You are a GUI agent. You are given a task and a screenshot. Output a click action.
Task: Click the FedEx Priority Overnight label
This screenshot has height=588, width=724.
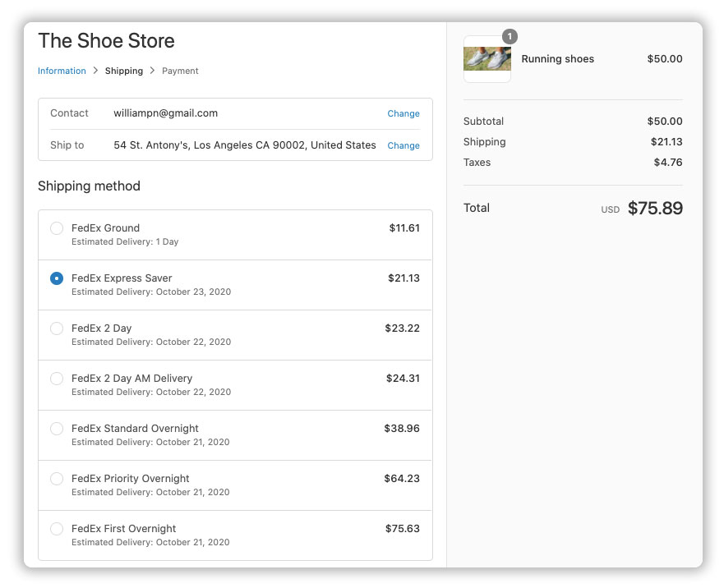point(130,479)
